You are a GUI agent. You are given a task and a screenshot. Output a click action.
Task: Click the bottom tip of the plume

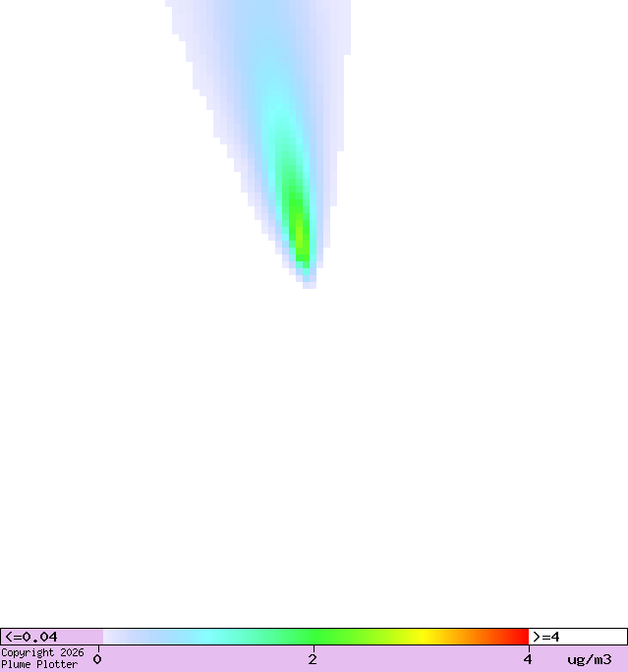coord(309,283)
